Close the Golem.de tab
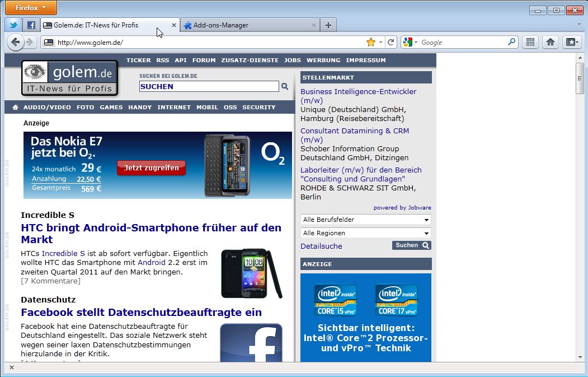 [x=173, y=25]
